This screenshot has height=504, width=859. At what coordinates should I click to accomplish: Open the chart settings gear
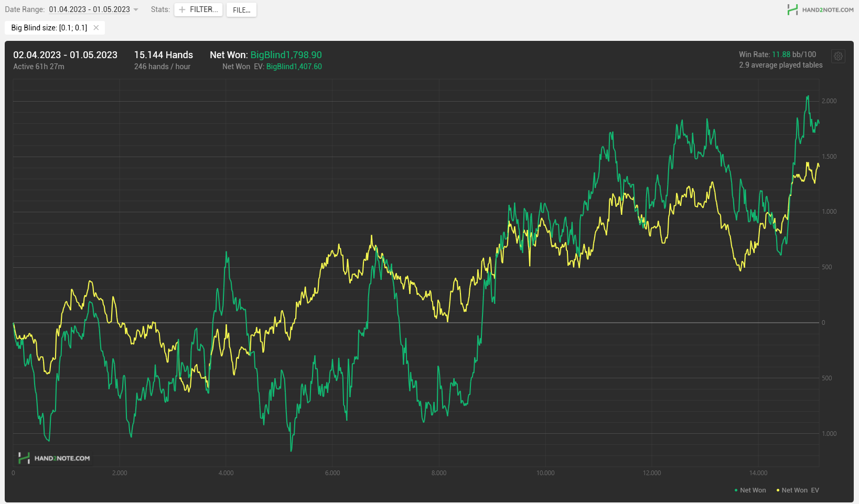coord(838,56)
